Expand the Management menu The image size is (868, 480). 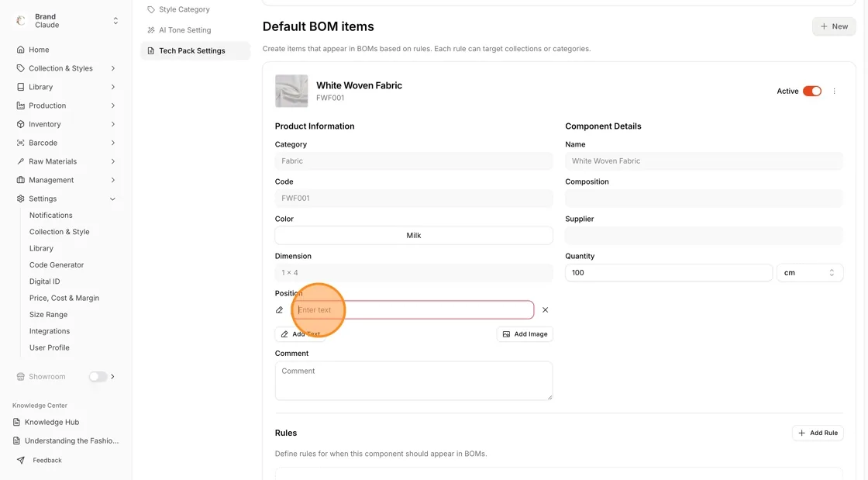113,180
